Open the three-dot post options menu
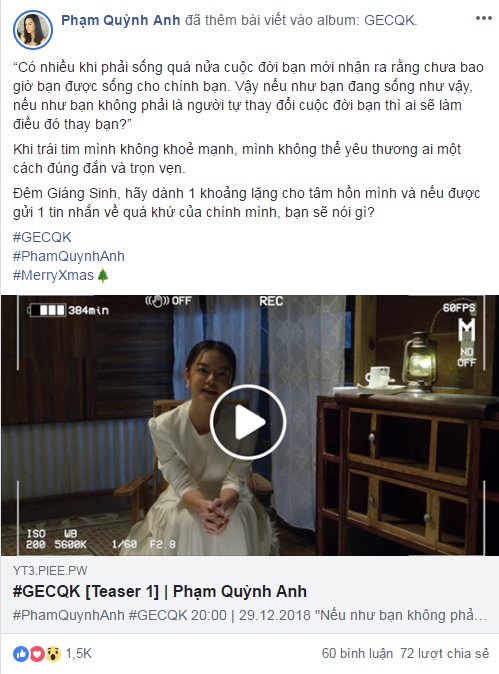This screenshot has height=674, width=499. 484,18
